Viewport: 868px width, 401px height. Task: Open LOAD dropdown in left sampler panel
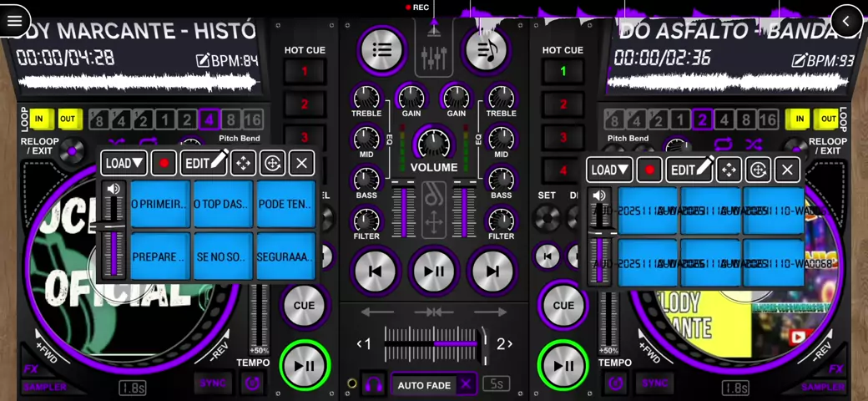click(124, 163)
